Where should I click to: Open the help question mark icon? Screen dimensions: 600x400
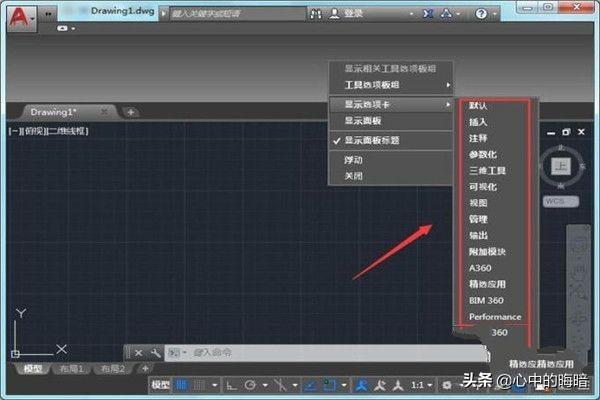(x=481, y=15)
